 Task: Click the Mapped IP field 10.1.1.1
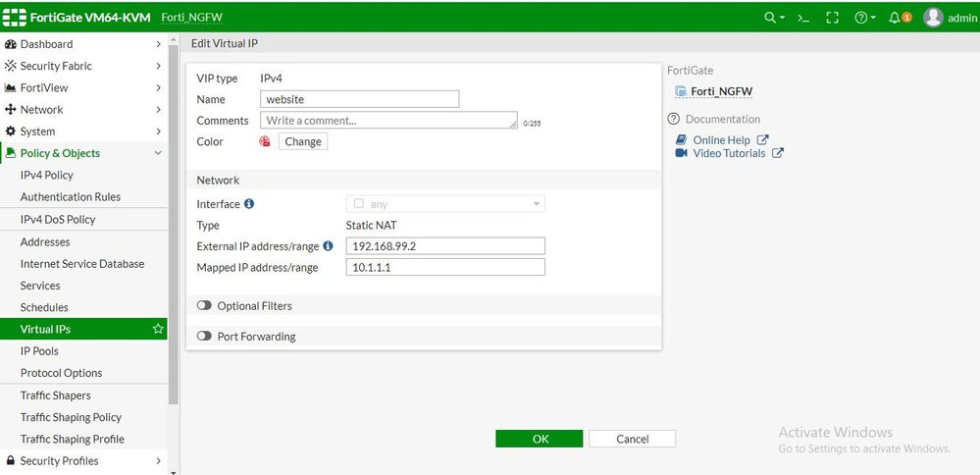click(x=445, y=268)
